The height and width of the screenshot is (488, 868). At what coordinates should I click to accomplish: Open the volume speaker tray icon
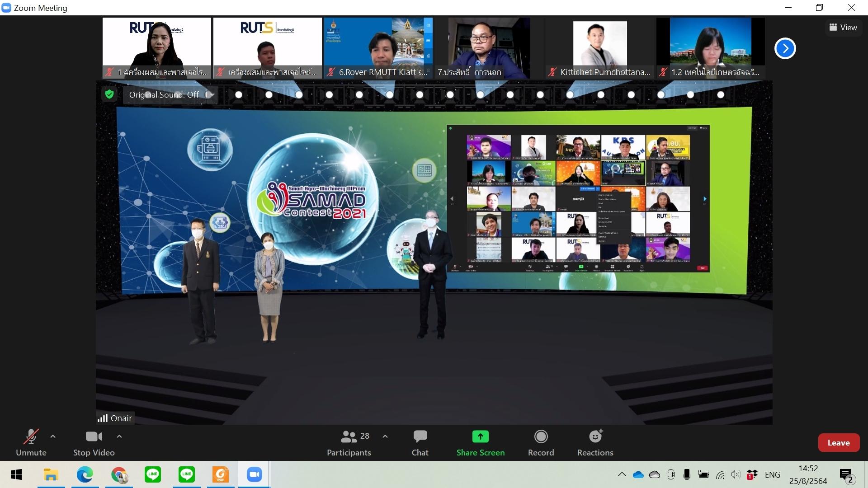[x=736, y=474]
